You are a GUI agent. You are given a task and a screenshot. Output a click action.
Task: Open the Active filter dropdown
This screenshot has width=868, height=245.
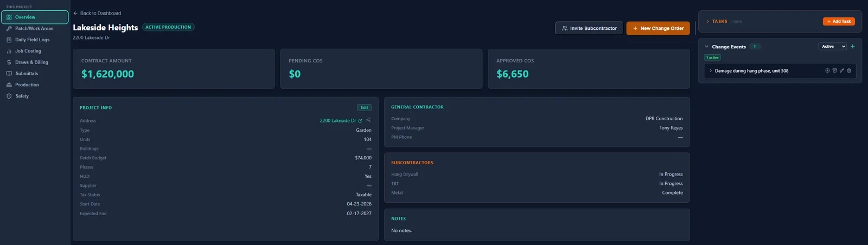(832, 47)
